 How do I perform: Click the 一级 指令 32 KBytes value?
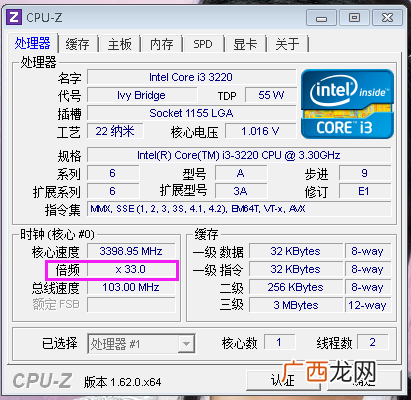coord(296,269)
